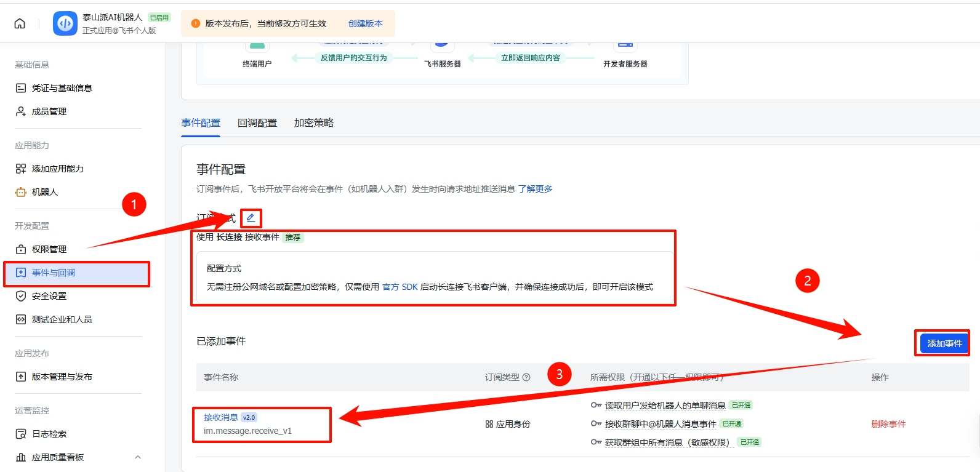Click the 凭证与基础信息 icon
Image resolution: width=980 pixels, height=472 pixels.
21,88
